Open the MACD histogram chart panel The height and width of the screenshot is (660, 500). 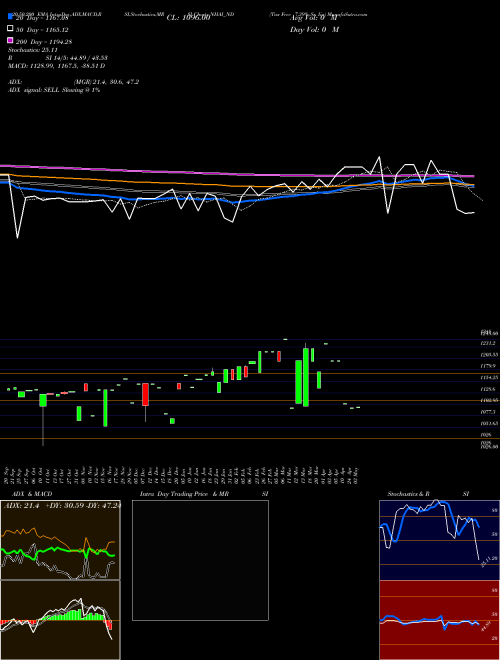click(60, 620)
